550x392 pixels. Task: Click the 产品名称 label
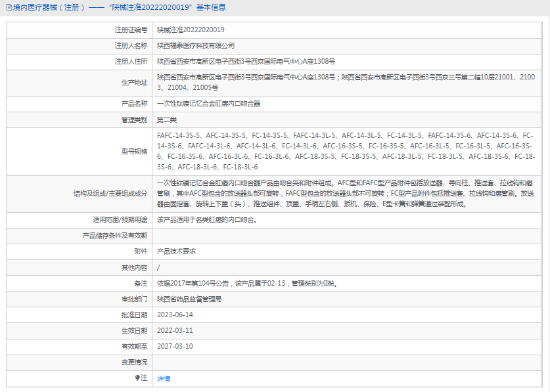134,104
